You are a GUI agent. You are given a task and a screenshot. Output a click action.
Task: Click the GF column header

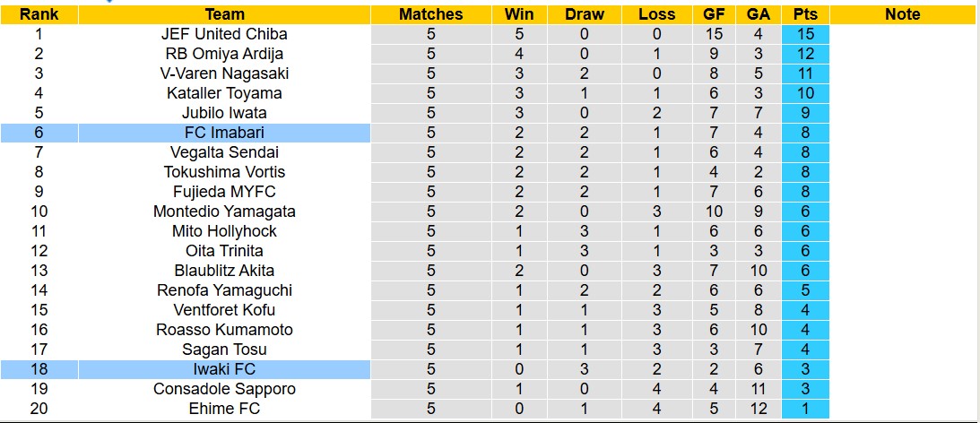pyautogui.click(x=715, y=14)
